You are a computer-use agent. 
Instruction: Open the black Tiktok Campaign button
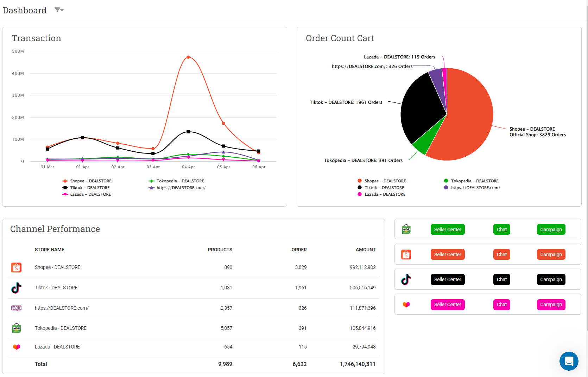(551, 279)
